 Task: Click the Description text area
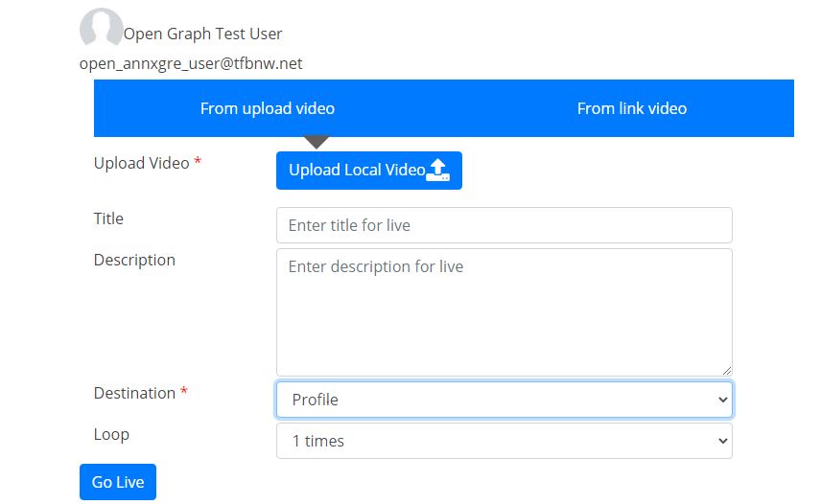(504, 312)
